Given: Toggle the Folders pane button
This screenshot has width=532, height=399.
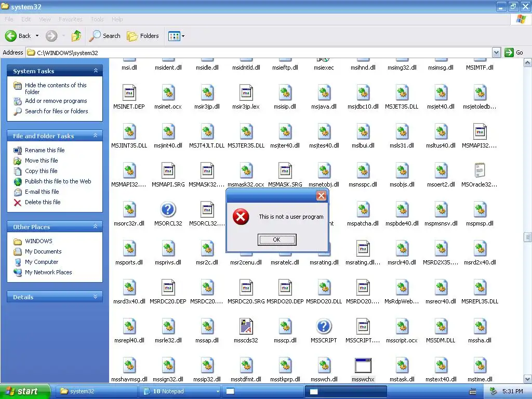Looking at the screenshot, I should (x=142, y=36).
